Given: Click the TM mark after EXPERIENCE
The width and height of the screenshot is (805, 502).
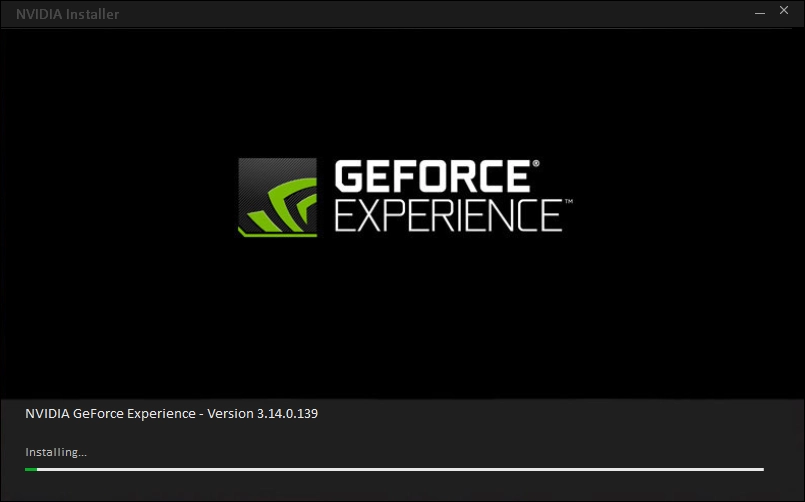Looking at the screenshot, I should click(568, 203).
